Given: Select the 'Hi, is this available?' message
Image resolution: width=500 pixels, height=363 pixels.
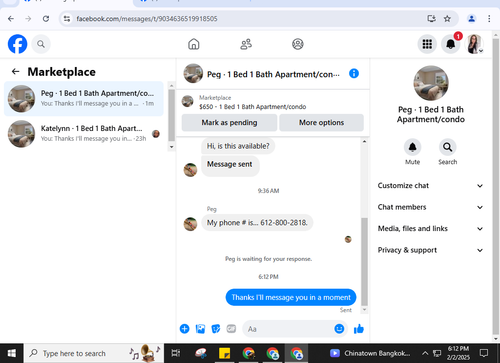Looking at the screenshot, I should [238, 146].
